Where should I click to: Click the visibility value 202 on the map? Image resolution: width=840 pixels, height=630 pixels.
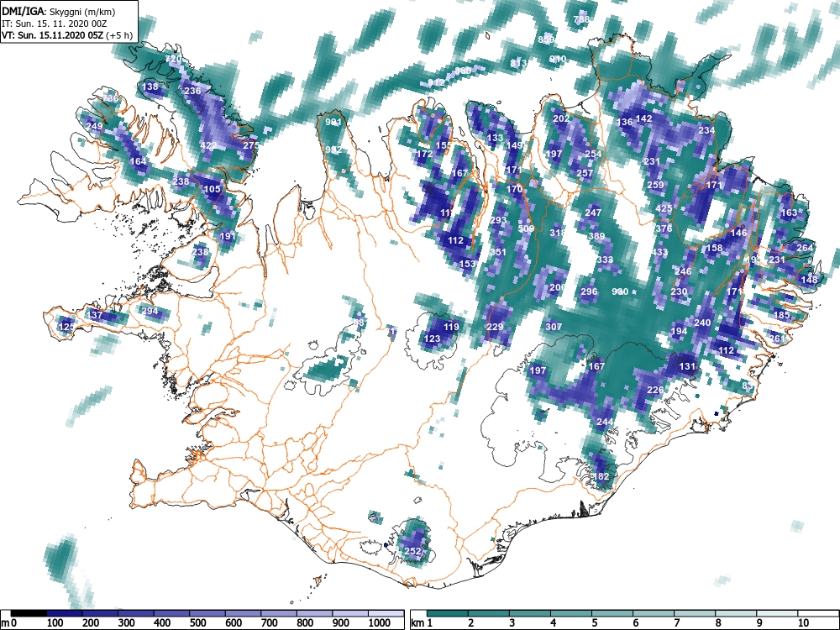coord(561,118)
